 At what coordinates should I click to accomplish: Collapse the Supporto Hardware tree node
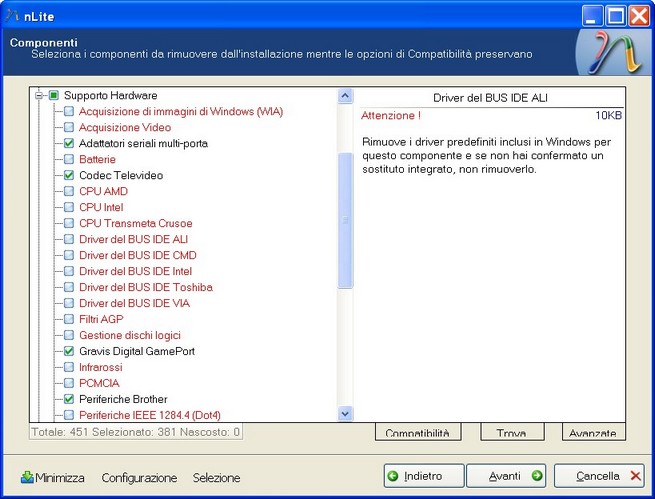coord(40,95)
